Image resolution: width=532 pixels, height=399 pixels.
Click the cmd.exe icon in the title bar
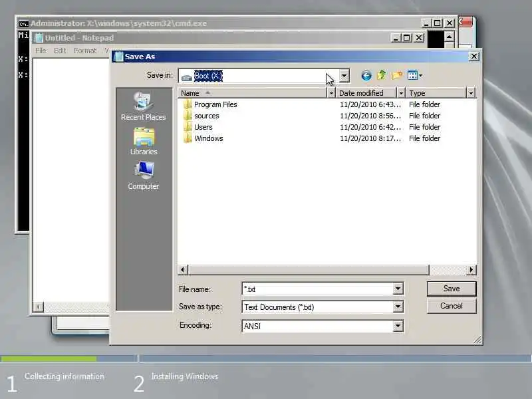tap(23, 24)
